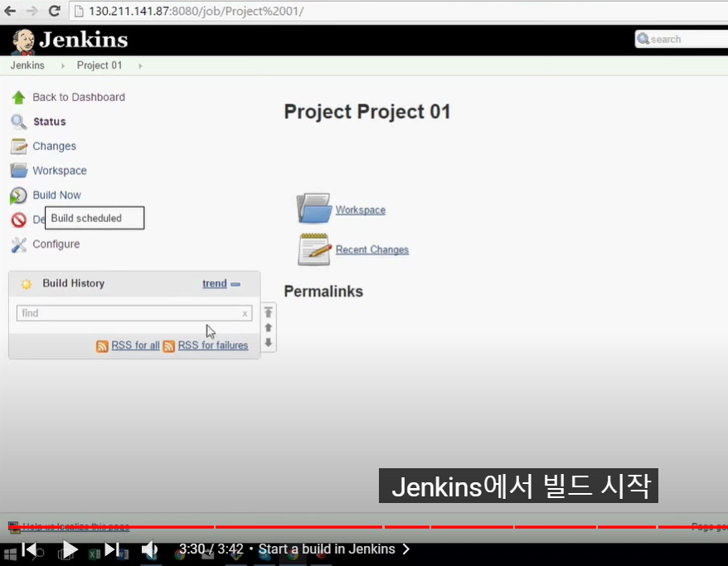Open the Workspace link in main panel
The image size is (728, 566).
tap(361, 210)
